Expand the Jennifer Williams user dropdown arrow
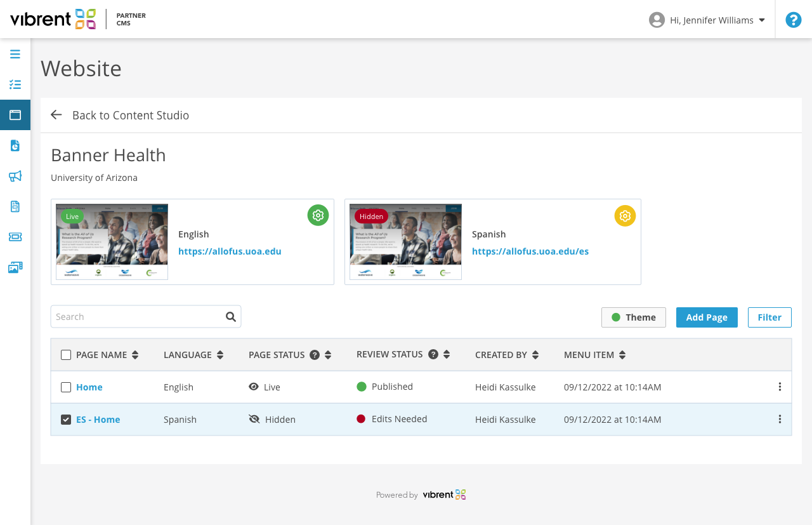The image size is (812, 525). (762, 20)
